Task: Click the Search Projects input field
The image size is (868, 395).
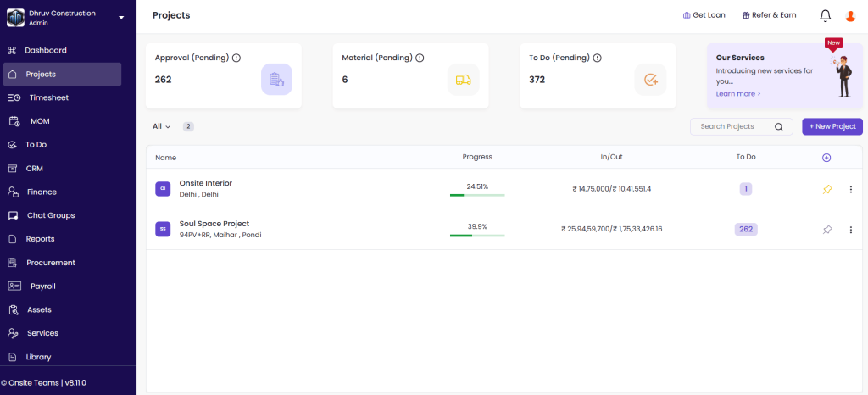Action: point(733,126)
